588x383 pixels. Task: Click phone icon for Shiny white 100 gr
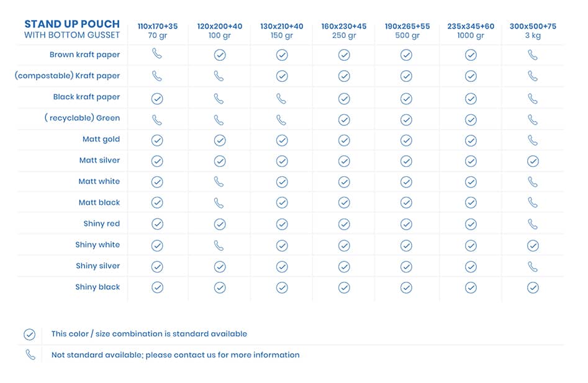[x=219, y=245]
